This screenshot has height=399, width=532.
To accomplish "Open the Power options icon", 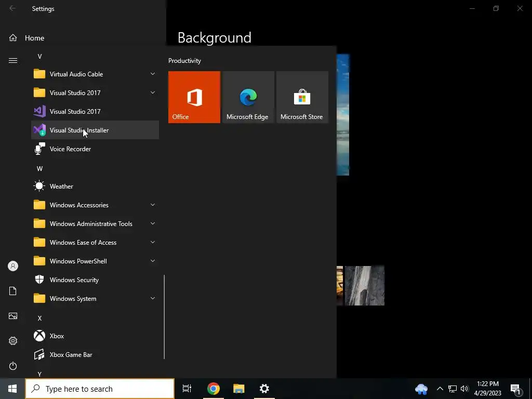I will pyautogui.click(x=13, y=366).
